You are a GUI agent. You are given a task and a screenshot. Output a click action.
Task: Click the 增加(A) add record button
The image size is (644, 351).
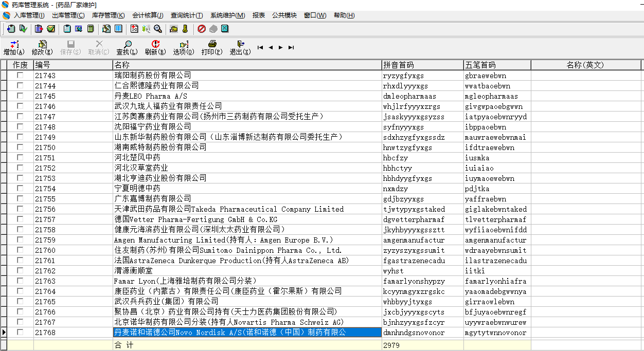14,48
